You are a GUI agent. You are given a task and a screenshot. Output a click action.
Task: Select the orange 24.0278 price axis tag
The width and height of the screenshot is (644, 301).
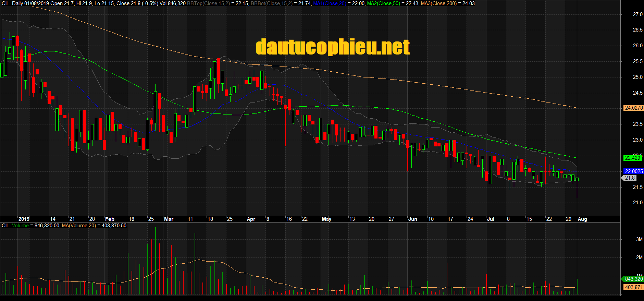pos(633,108)
